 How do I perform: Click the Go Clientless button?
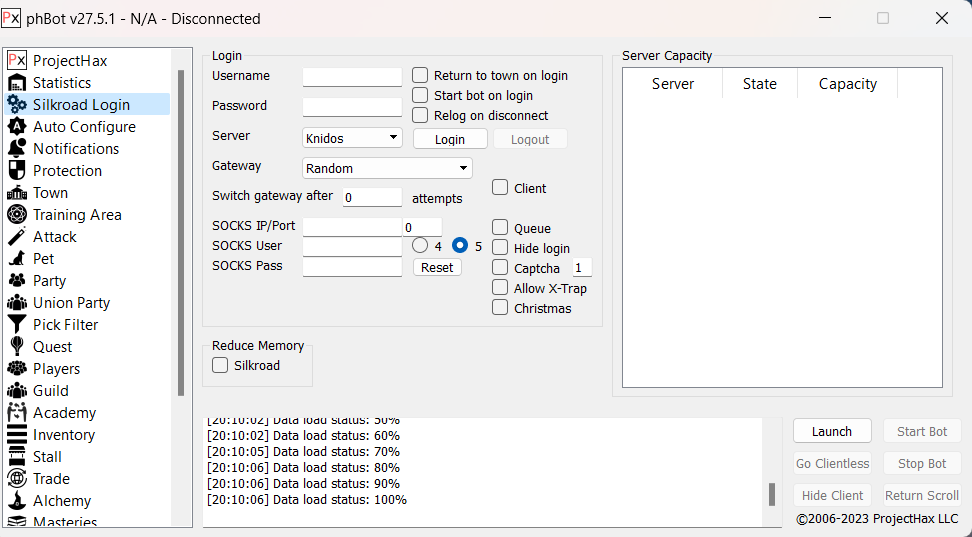(x=832, y=464)
